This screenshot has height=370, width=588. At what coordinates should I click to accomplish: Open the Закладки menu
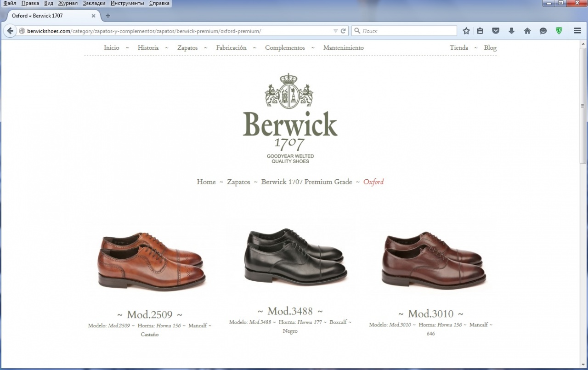coord(94,3)
